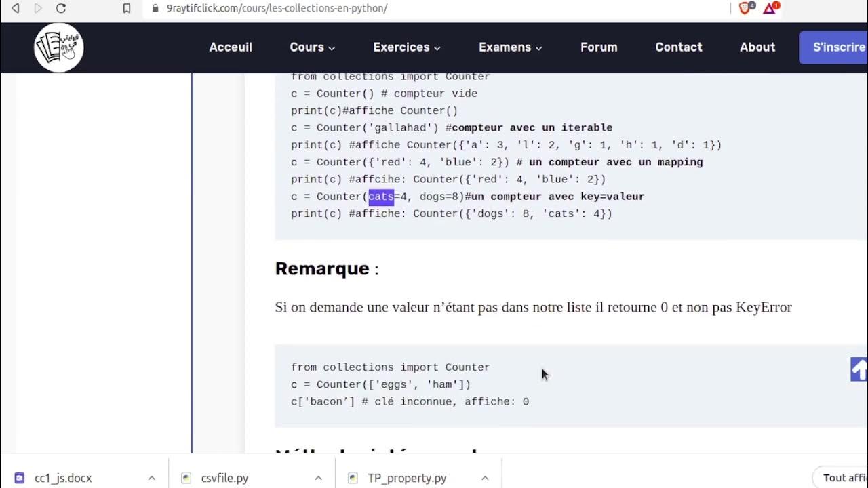
Task: Go to the Forum page
Action: [599, 47]
